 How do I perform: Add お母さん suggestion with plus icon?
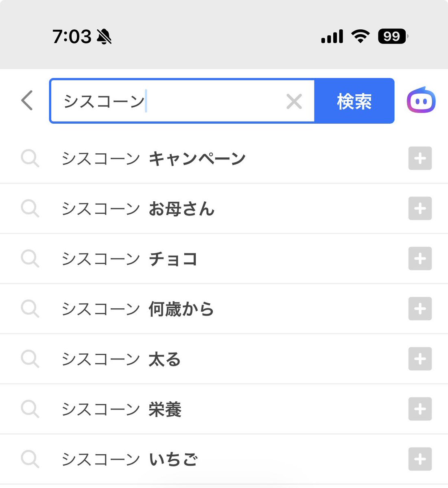pyautogui.click(x=420, y=209)
